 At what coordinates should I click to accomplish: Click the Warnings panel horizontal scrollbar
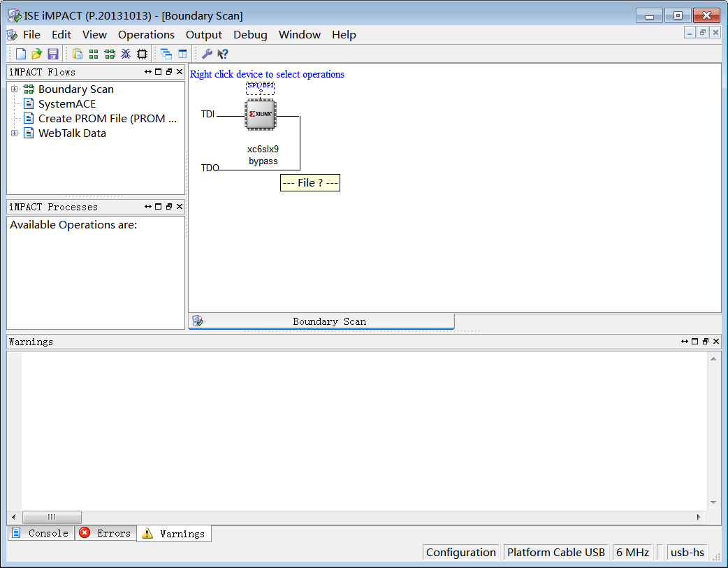(52, 517)
